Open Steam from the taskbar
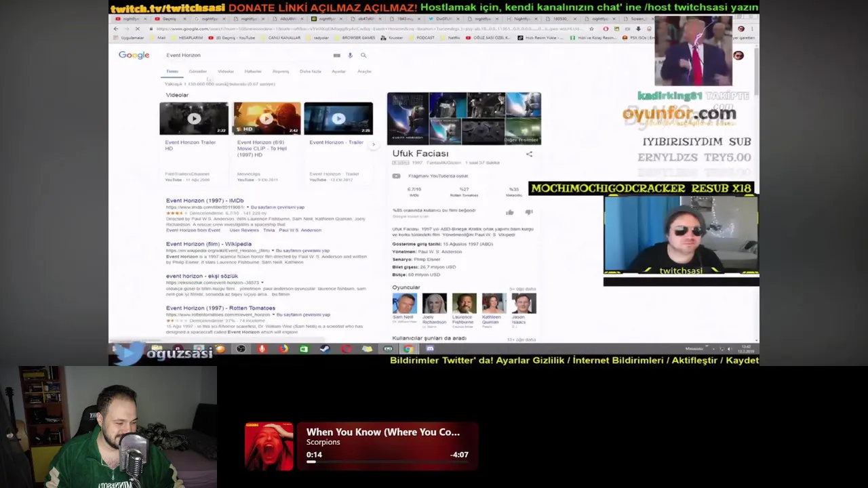The height and width of the screenshot is (488, 868). click(x=325, y=349)
